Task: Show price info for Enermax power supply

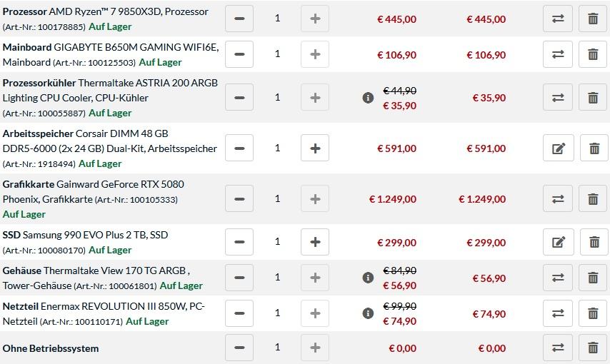Action: 368,313
